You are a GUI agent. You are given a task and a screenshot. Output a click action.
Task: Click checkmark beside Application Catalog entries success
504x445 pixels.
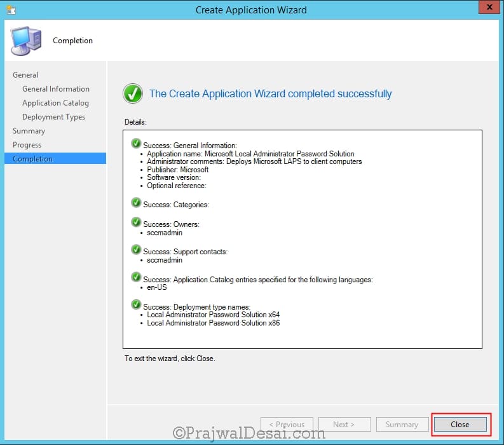[x=136, y=277]
